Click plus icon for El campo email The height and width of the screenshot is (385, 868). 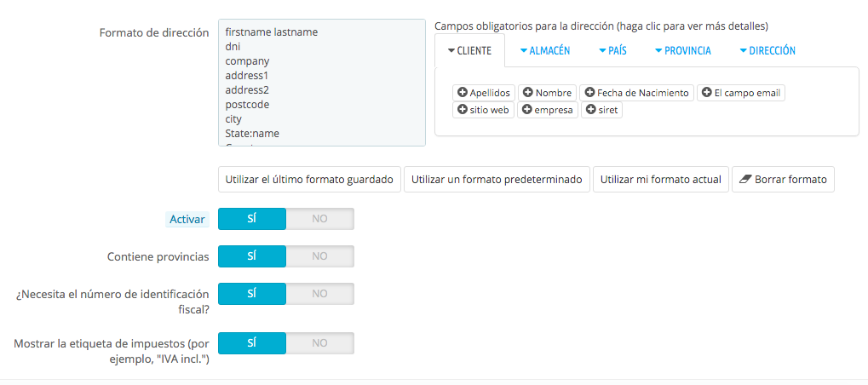pos(706,93)
